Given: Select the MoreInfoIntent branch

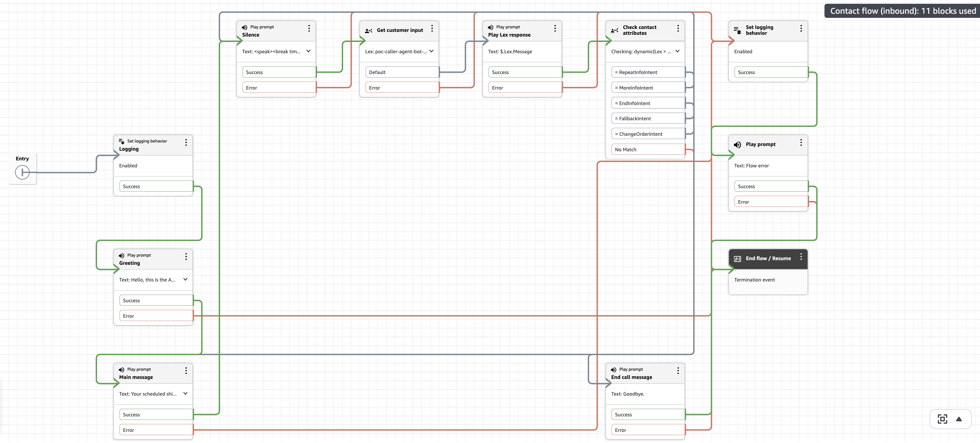Looking at the screenshot, I should click(648, 88).
